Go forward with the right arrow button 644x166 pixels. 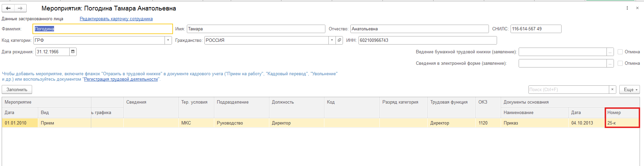click(20, 8)
